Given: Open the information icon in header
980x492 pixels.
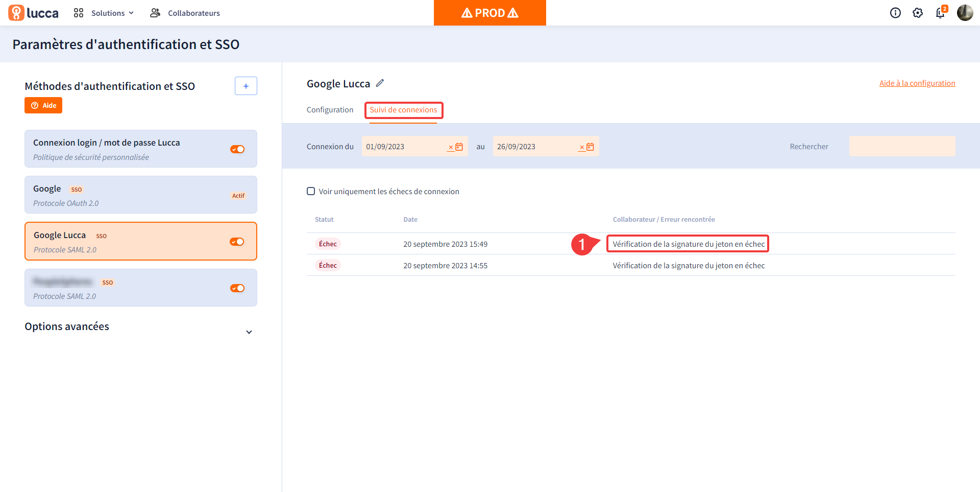Looking at the screenshot, I should [895, 13].
